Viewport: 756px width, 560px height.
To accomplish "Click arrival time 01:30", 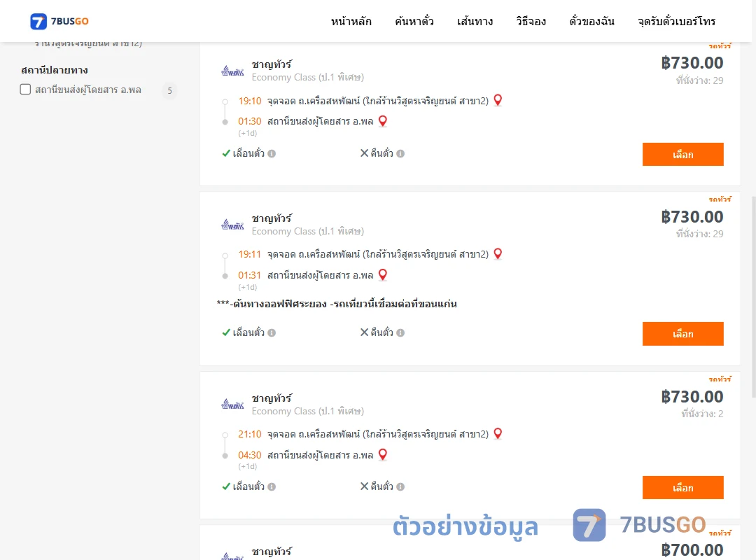I will pos(250,121).
